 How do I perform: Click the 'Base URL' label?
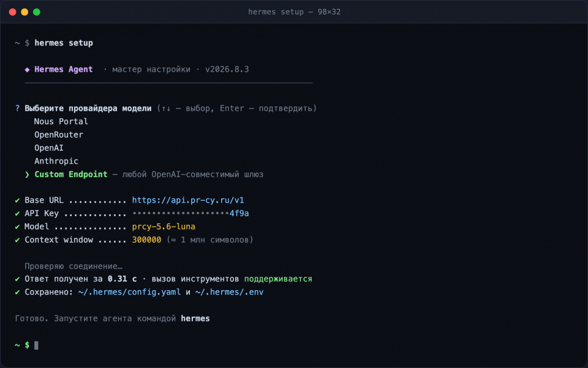[44, 200]
